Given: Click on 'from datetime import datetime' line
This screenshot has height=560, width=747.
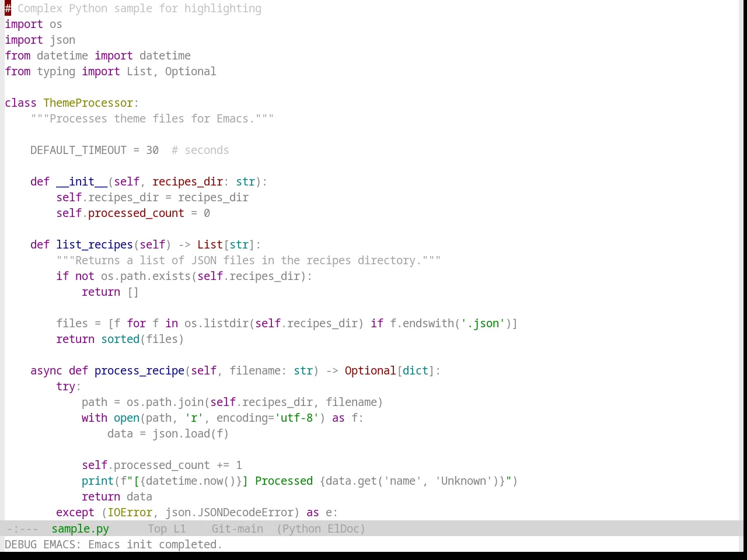Looking at the screenshot, I should tap(98, 55).
